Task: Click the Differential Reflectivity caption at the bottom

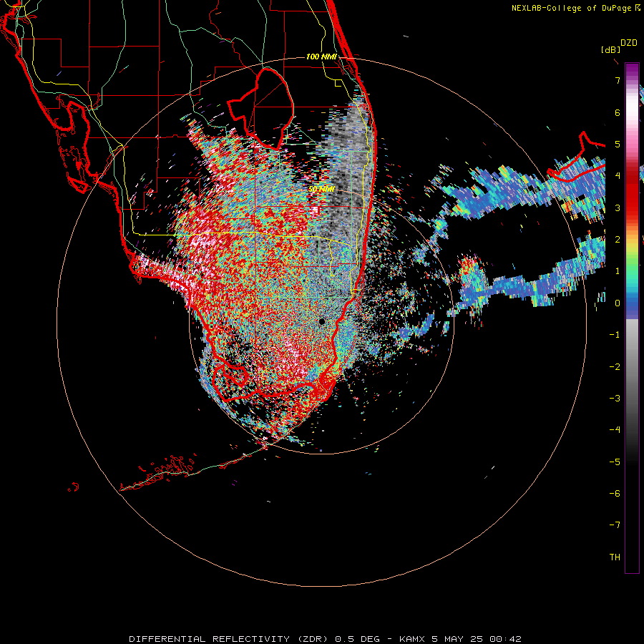Action: [x=325, y=639]
